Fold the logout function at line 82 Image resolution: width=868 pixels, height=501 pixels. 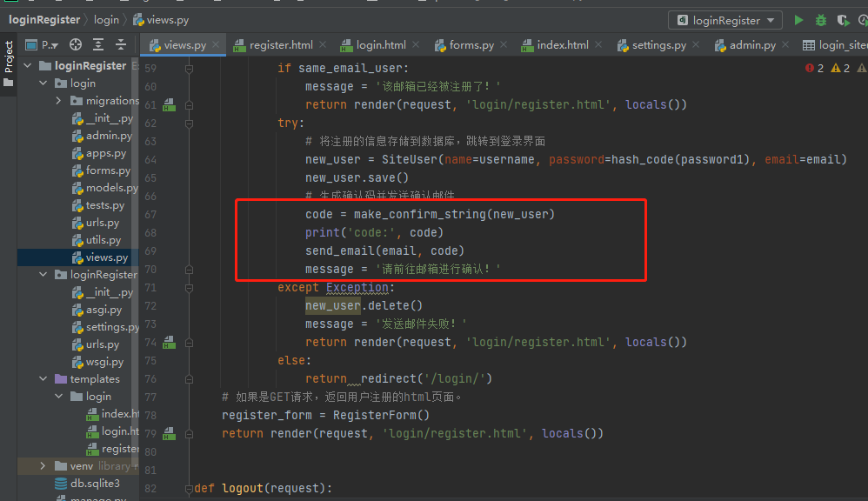(x=189, y=489)
